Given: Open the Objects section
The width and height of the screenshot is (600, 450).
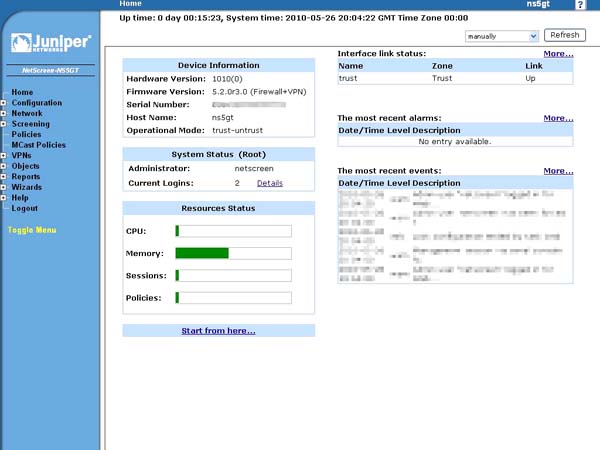Looking at the screenshot, I should 25,166.
